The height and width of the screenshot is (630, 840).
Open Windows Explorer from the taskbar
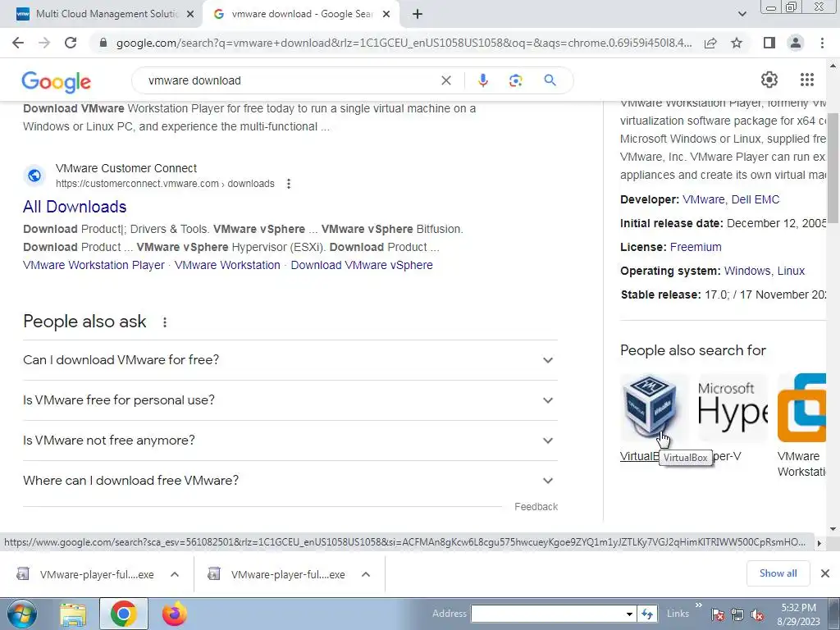pos(73,614)
